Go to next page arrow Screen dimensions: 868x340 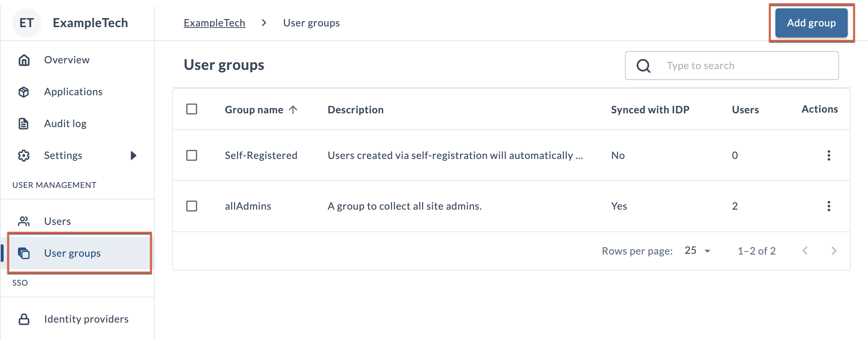click(x=834, y=251)
